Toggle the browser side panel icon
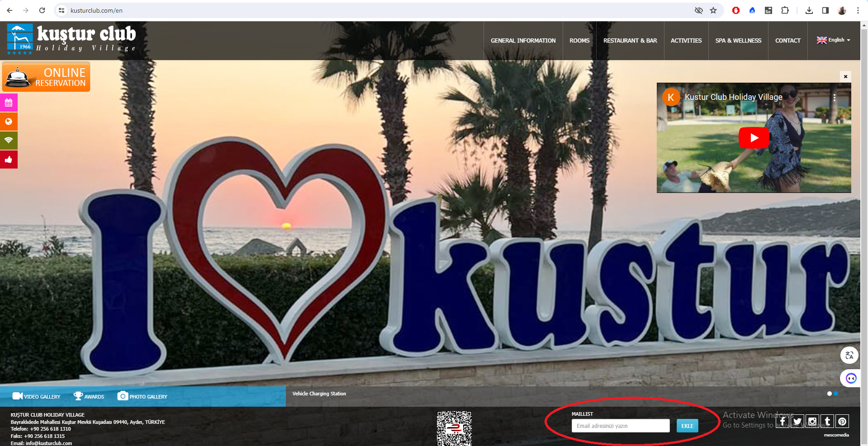 click(x=825, y=10)
